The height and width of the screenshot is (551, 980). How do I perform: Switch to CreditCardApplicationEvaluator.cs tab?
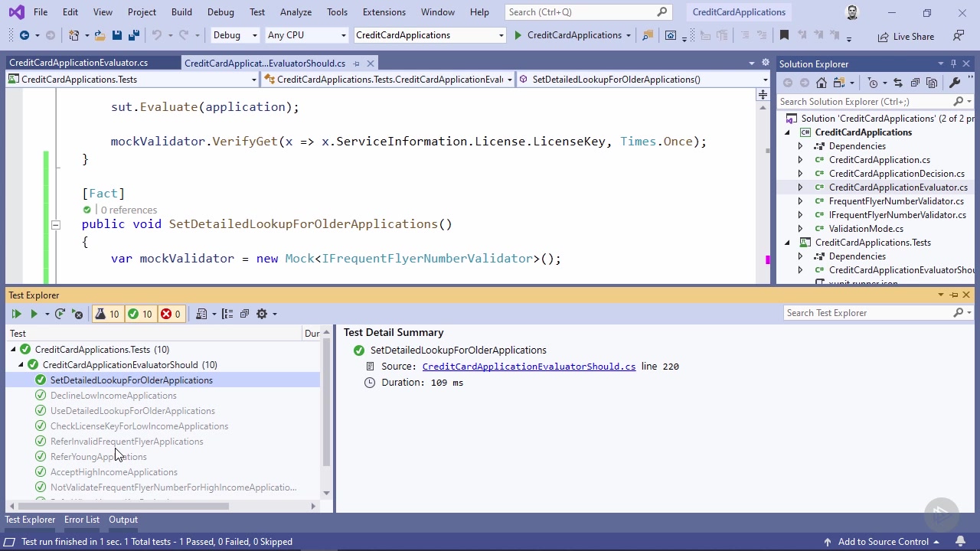(79, 63)
